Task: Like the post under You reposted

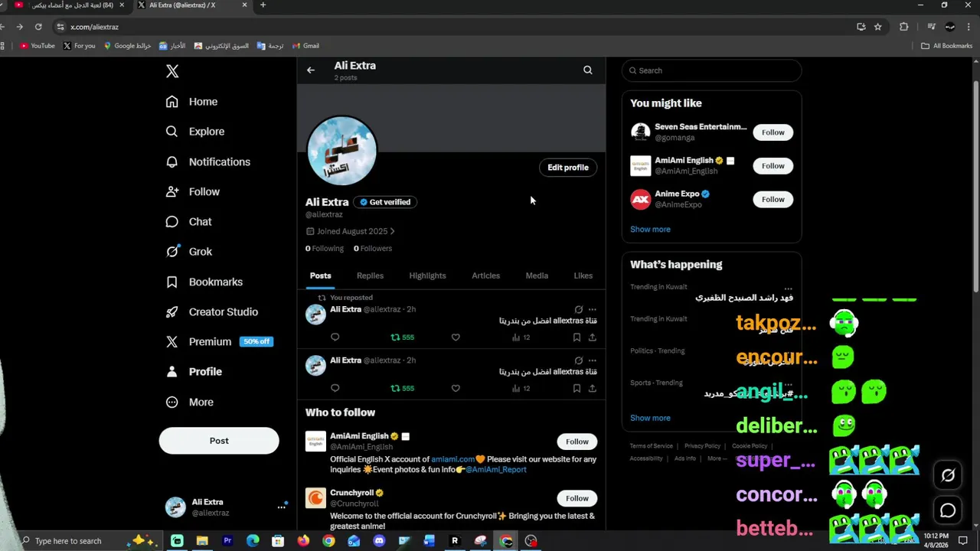Action: 456,337
